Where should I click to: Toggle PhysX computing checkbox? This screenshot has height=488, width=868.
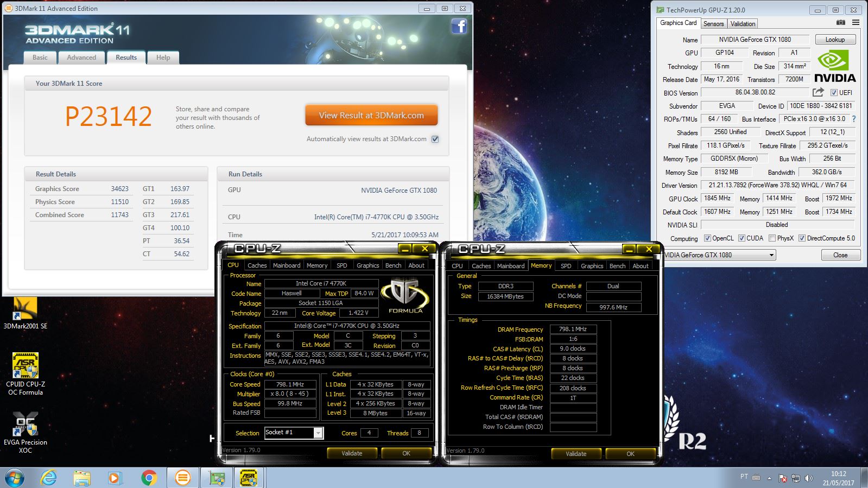coord(772,238)
